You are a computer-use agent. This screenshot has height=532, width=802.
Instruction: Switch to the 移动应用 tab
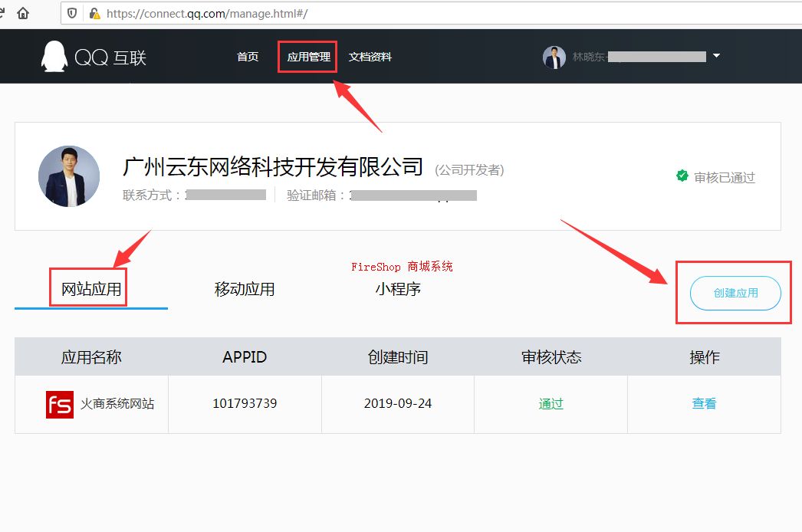click(x=245, y=290)
